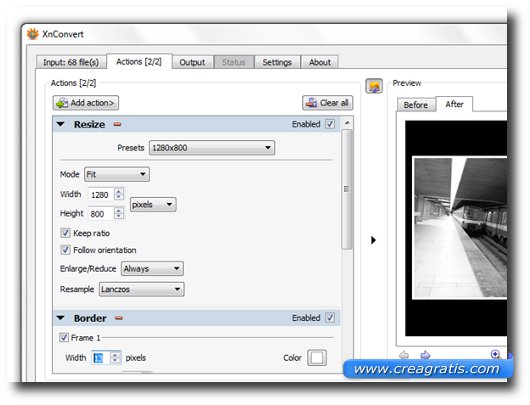Click the Resize Width 1280 input field
Viewport: 530px width, 405px height.
(101, 195)
